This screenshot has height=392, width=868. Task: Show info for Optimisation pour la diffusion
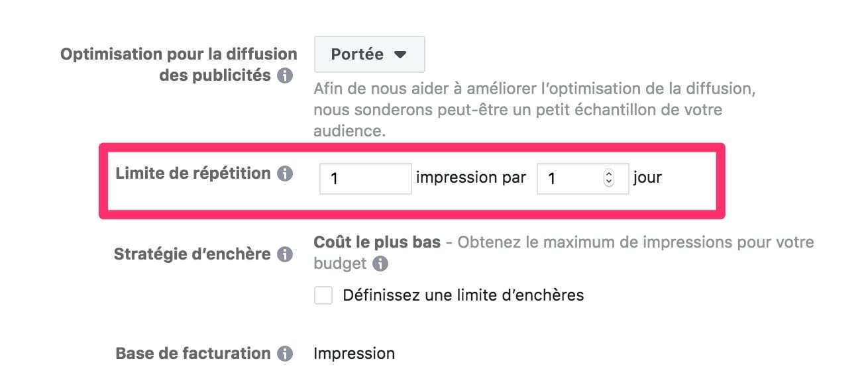tap(285, 75)
